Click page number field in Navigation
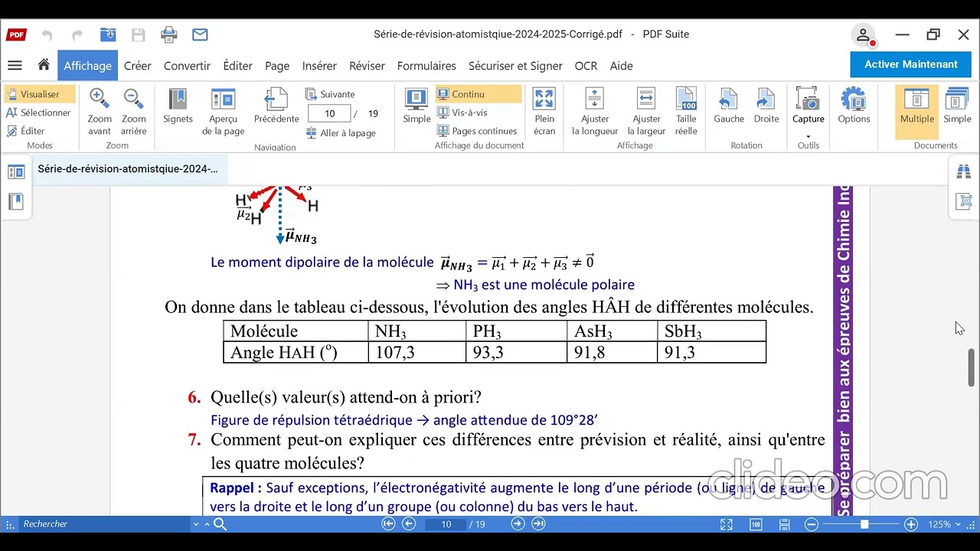The image size is (980, 551). coord(329,113)
